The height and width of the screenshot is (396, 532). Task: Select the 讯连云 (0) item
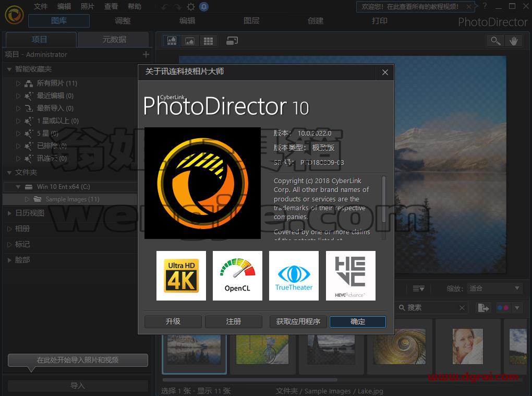coord(52,159)
